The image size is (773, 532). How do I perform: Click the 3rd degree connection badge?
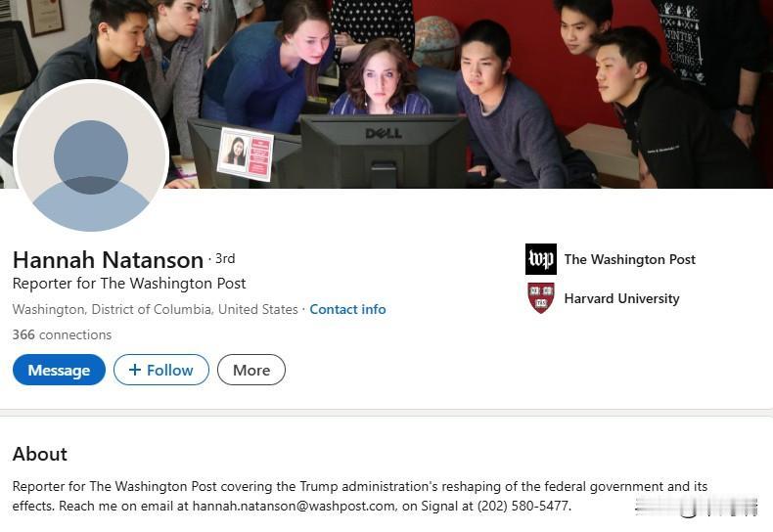[225, 258]
